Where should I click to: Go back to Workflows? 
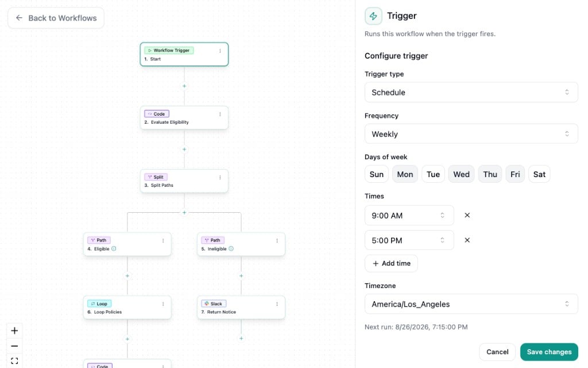click(56, 18)
